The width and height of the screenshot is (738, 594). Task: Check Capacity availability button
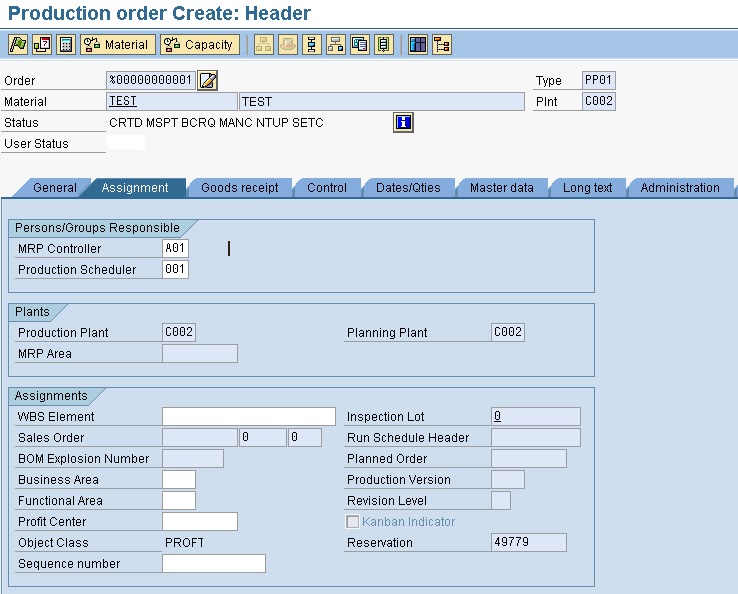point(200,45)
